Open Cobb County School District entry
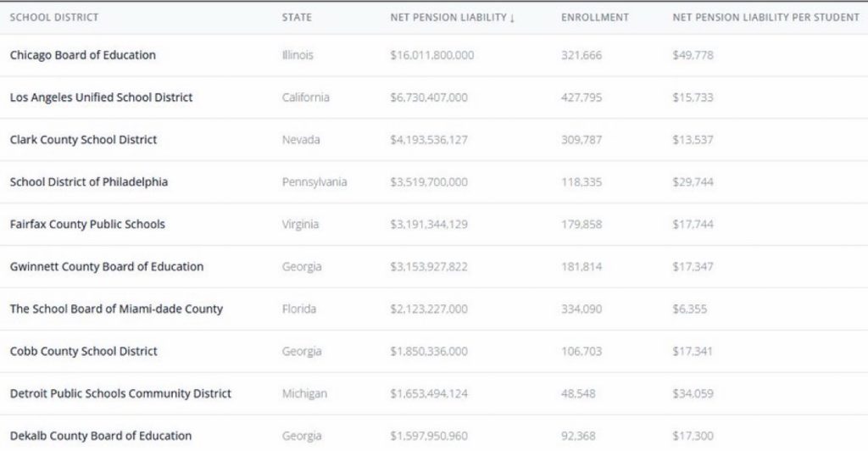This screenshot has height=451, width=868. coord(84,352)
